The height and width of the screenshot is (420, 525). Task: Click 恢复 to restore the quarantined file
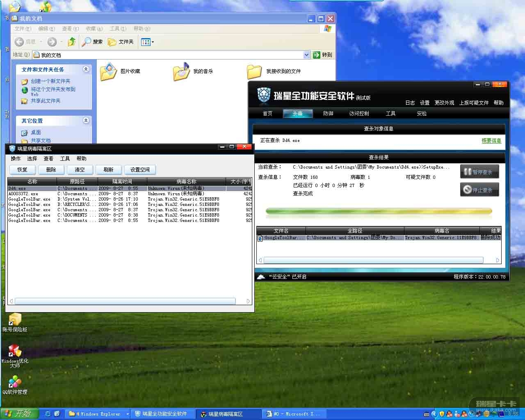click(23, 170)
